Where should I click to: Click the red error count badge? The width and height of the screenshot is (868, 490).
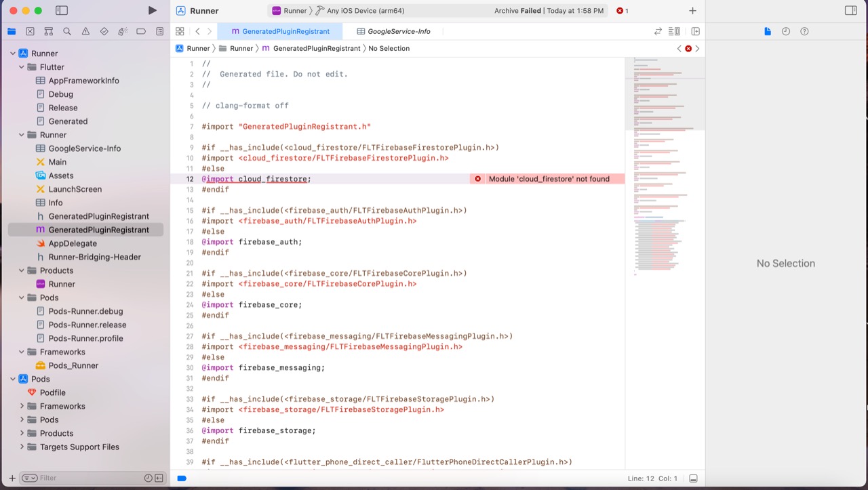click(623, 11)
